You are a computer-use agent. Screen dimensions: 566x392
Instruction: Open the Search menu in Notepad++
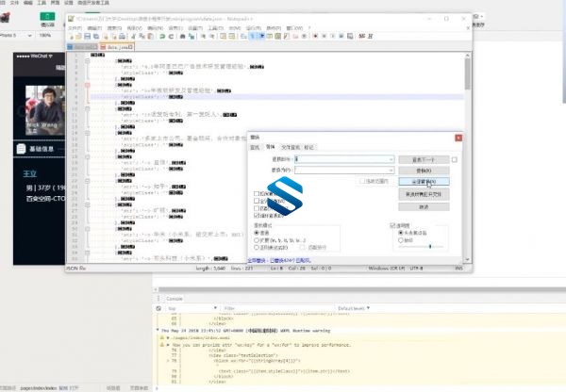pyautogui.click(x=114, y=27)
